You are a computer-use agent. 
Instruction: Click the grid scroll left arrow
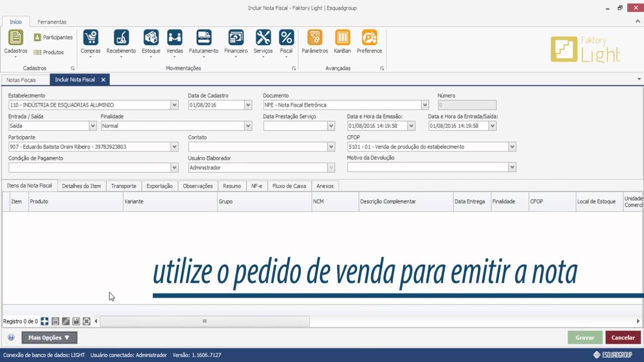click(96, 321)
